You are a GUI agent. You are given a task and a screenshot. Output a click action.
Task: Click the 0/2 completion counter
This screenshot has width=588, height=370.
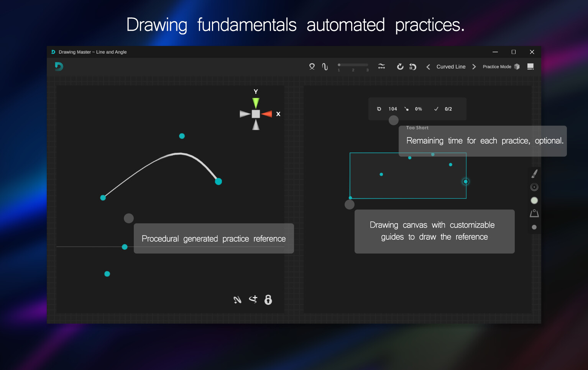pos(448,109)
